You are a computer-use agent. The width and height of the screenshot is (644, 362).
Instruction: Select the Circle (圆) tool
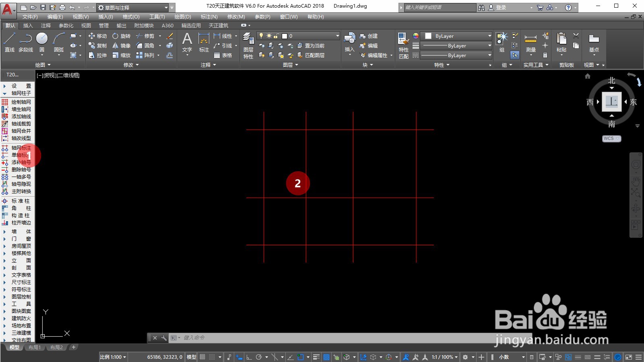tap(42, 42)
